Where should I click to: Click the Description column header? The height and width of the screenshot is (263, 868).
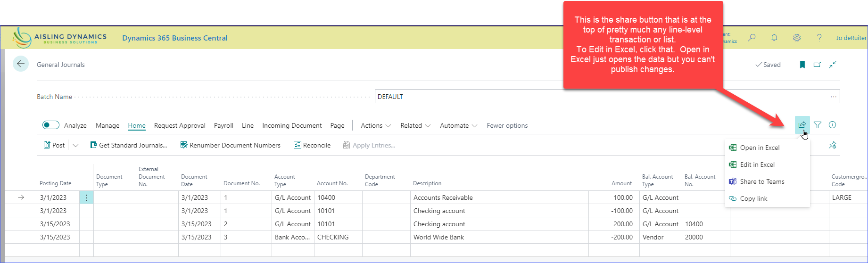(427, 183)
